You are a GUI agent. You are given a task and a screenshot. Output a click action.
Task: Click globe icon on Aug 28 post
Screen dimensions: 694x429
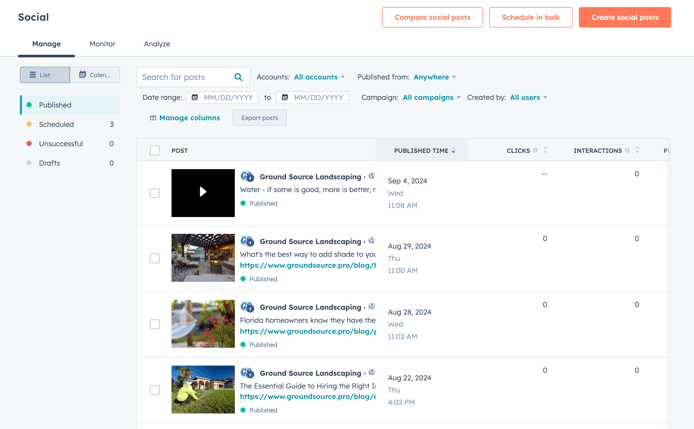coord(372,306)
